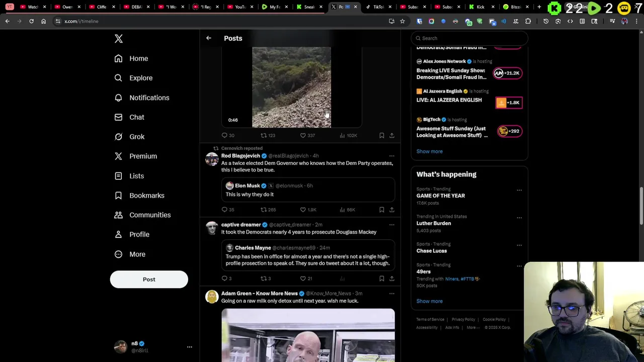Open more menu for Chase Lucas trend
Image resolution: width=644 pixels, height=362 pixels.
click(x=519, y=245)
